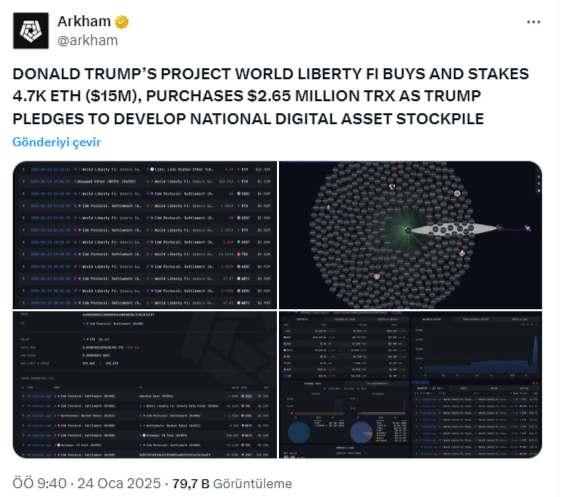Open the Arkham display name link

click(x=84, y=21)
